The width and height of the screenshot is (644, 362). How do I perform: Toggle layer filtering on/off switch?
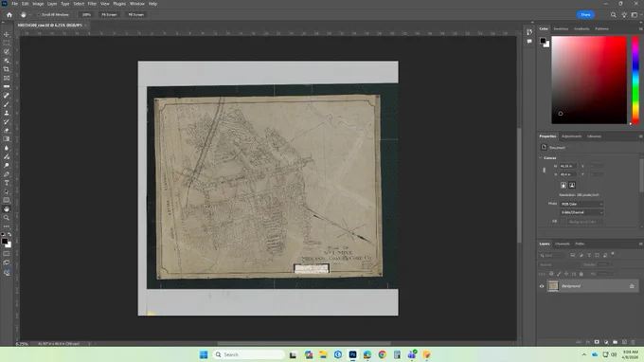point(613,254)
